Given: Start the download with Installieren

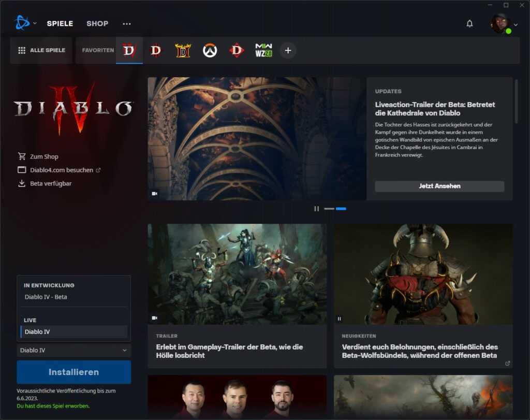Looking at the screenshot, I should click(73, 372).
